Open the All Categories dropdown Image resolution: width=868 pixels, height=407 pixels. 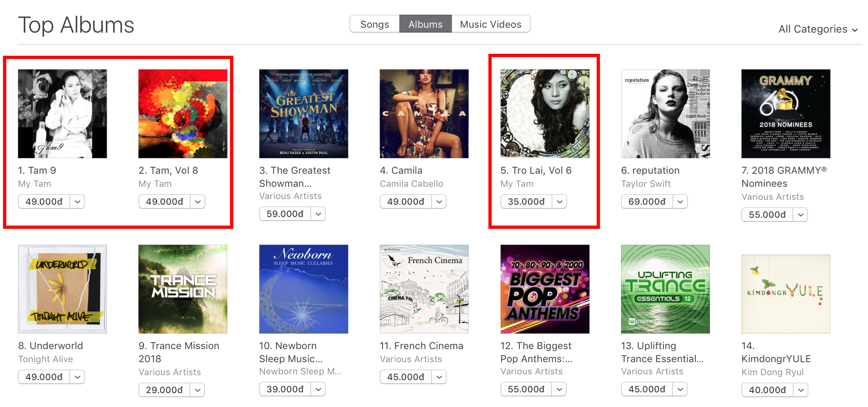tap(818, 29)
